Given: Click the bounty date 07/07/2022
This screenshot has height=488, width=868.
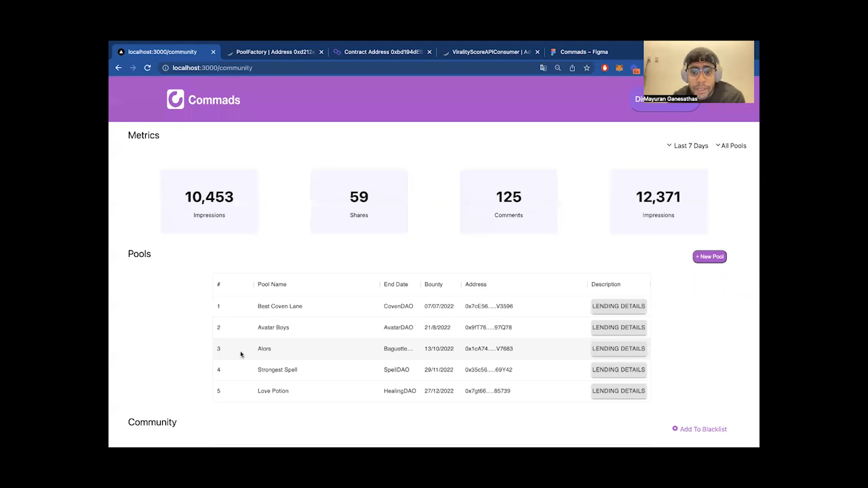Looking at the screenshot, I should point(439,306).
